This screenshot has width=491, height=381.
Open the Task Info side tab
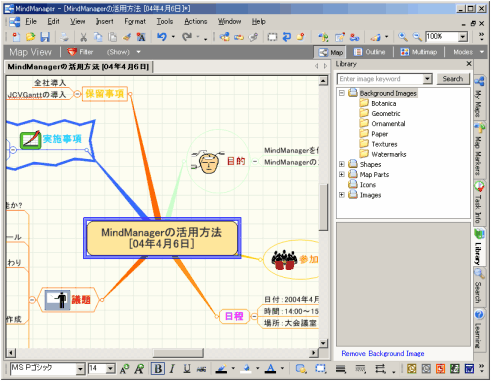click(479, 203)
